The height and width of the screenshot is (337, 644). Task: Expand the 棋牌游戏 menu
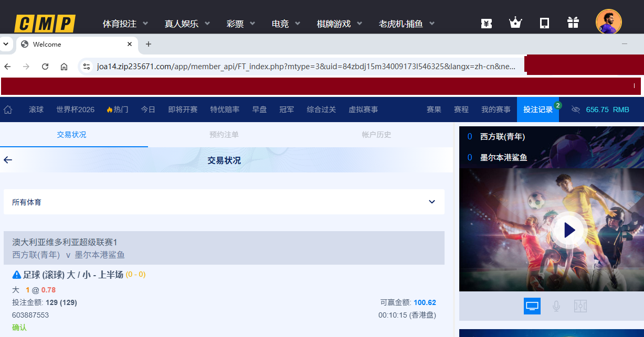coord(341,24)
